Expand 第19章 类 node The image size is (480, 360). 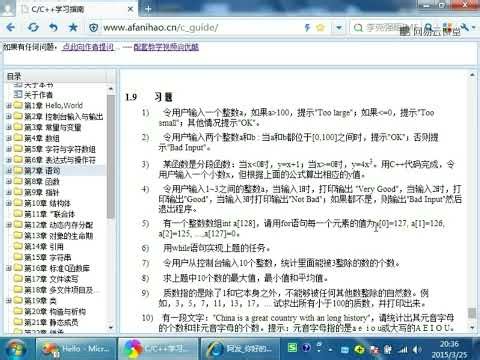(9, 301)
